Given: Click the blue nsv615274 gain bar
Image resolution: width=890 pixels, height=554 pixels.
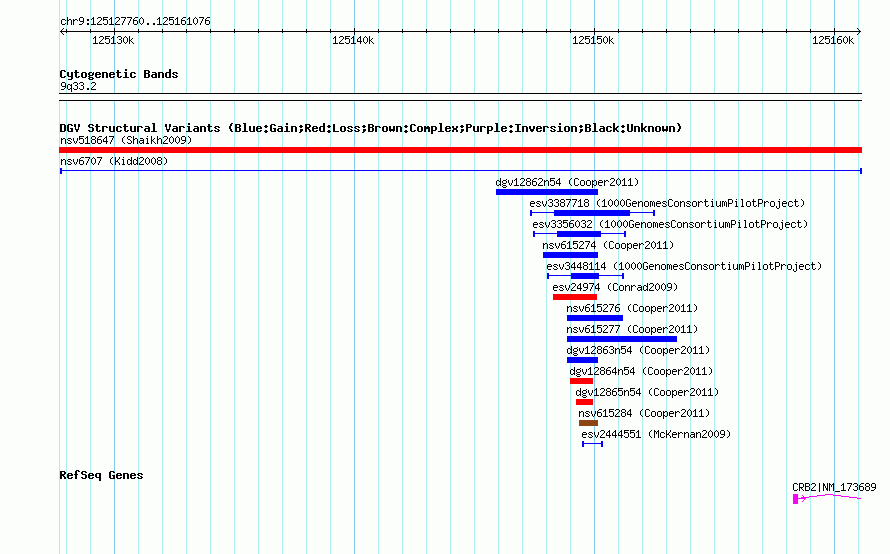Looking at the screenshot, I should (x=570, y=255).
